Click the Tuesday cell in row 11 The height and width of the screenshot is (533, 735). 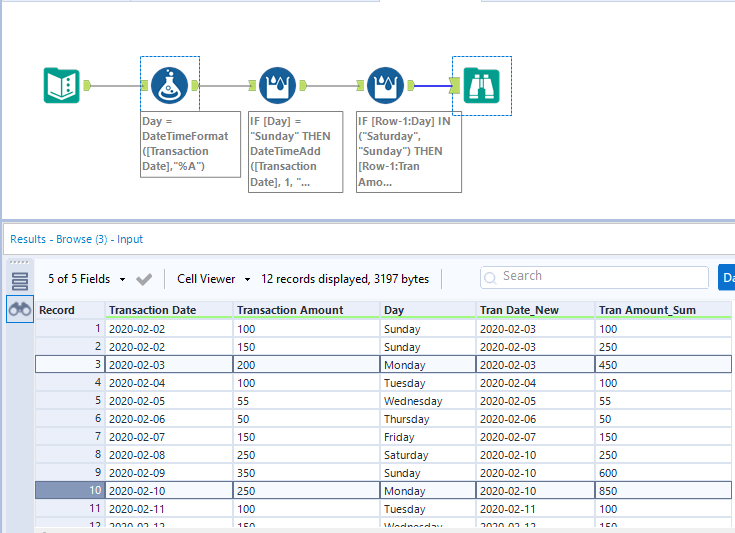[428, 509]
